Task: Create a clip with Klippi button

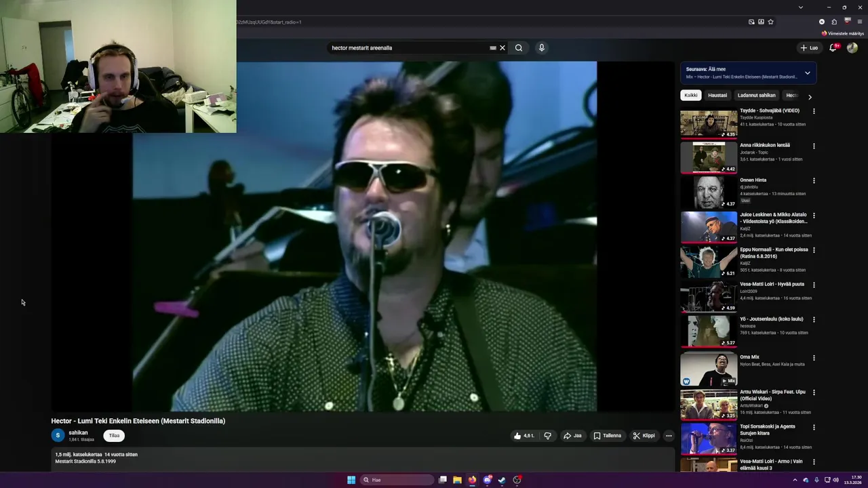Action: point(644,436)
